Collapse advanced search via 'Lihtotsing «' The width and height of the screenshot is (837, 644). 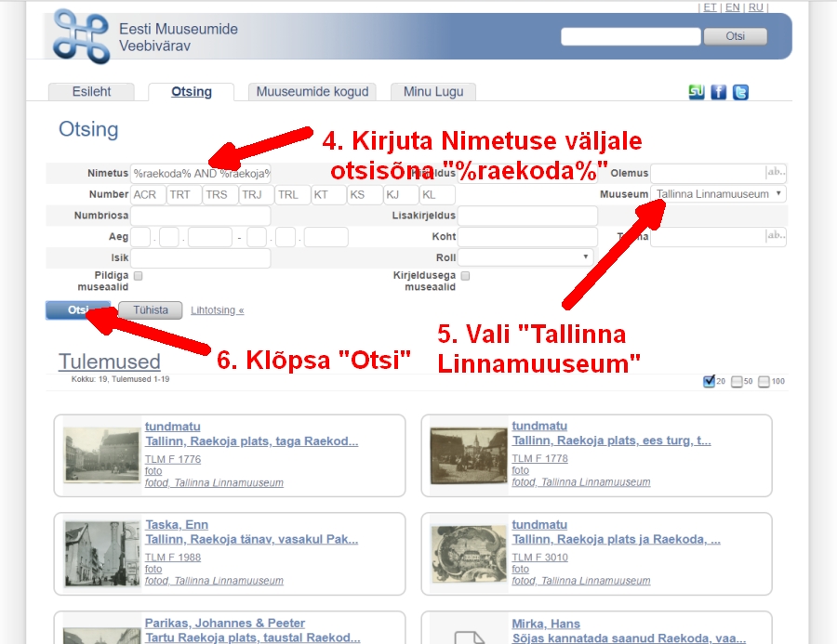point(218,310)
